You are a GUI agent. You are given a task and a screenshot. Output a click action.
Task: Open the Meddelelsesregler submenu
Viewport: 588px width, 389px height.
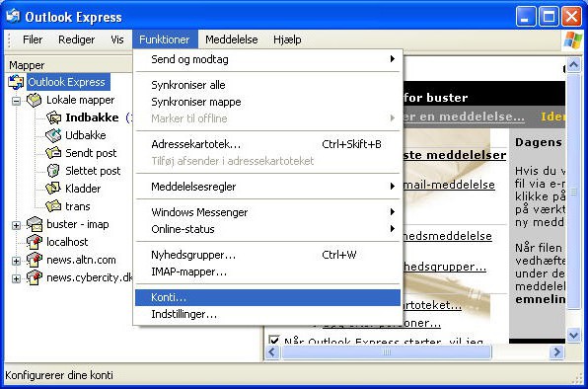pos(267,187)
